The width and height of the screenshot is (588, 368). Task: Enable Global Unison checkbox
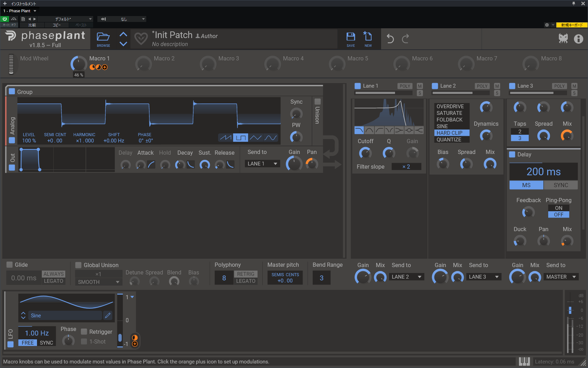(x=79, y=265)
